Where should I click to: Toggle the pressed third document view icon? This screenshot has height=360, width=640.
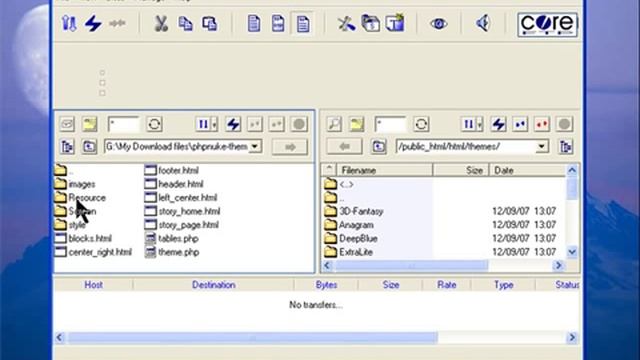(302, 24)
